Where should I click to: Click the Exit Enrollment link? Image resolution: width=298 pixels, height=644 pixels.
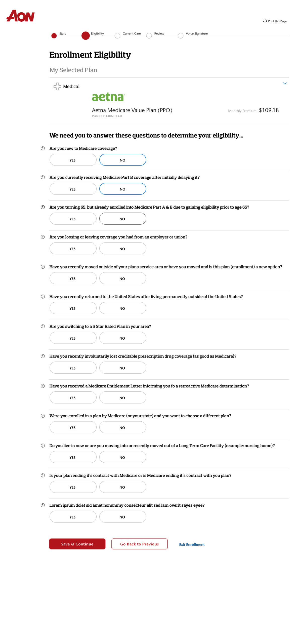pyautogui.click(x=192, y=544)
